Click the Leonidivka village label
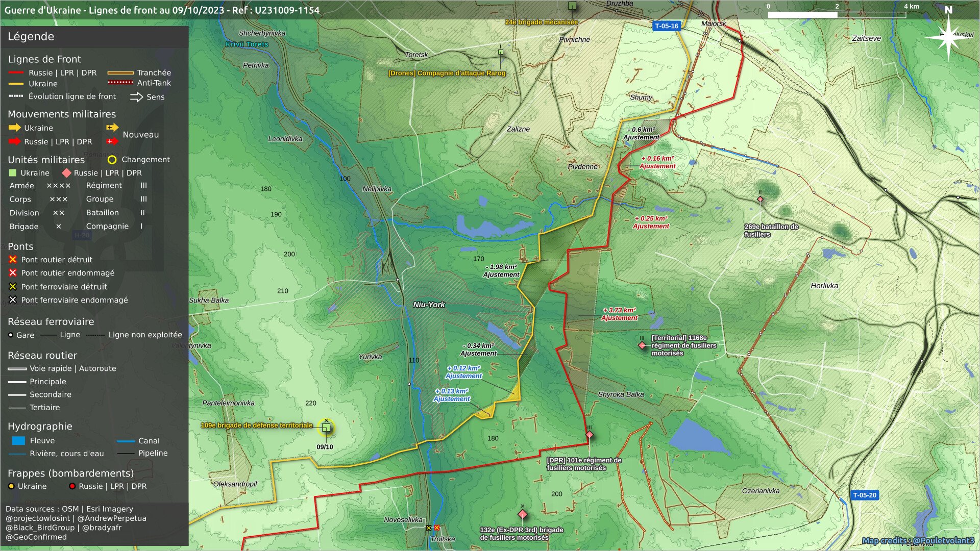The image size is (980, 551). coord(285,139)
